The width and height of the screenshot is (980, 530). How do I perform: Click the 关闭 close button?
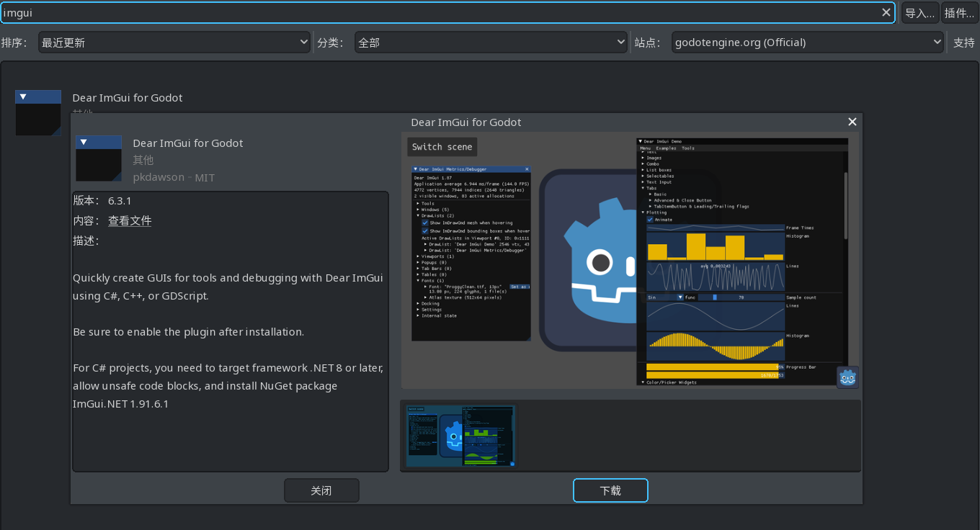[321, 490]
